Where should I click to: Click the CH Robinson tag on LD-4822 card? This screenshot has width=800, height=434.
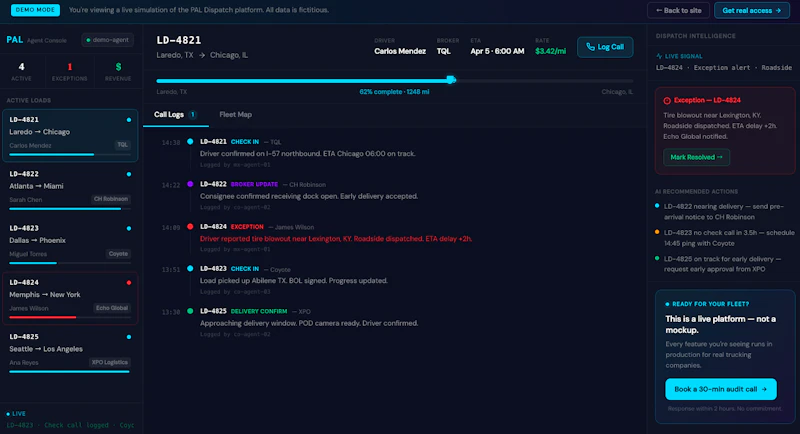point(111,199)
